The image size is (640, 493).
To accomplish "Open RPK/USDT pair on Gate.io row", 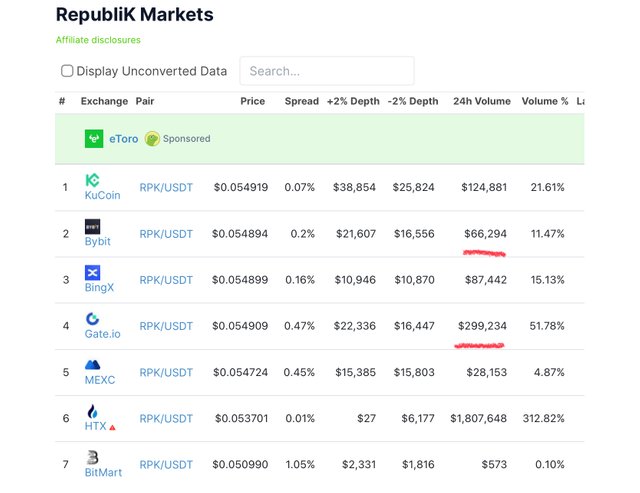I will point(166,326).
